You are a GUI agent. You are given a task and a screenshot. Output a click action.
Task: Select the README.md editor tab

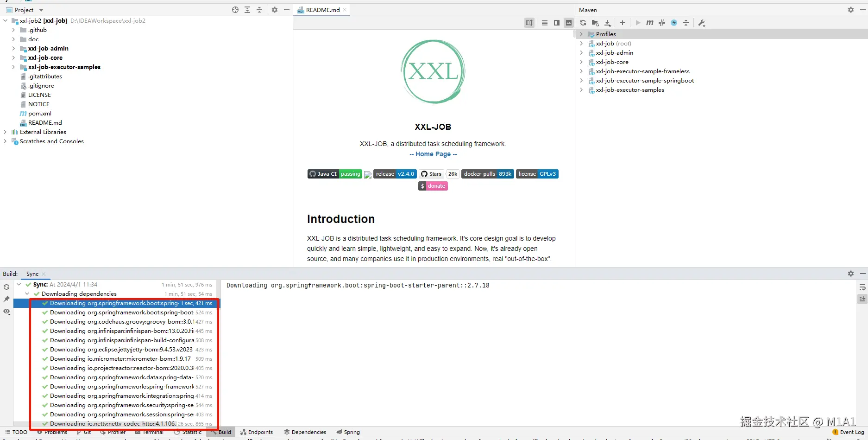pos(322,10)
